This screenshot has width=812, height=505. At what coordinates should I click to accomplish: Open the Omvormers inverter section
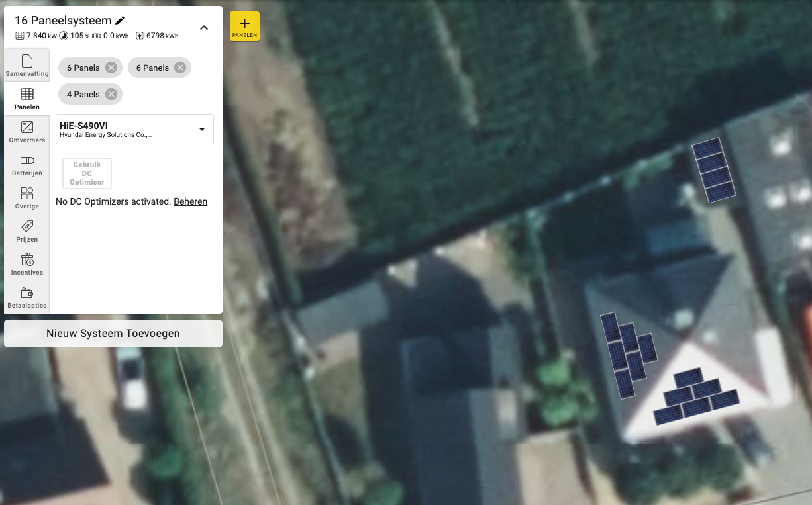27,131
